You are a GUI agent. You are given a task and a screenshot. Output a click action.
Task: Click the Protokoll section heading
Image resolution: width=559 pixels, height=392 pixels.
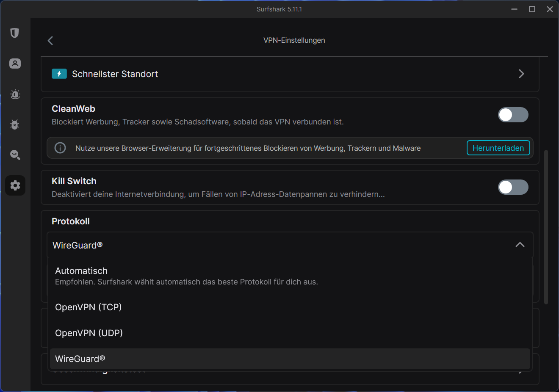point(71,221)
